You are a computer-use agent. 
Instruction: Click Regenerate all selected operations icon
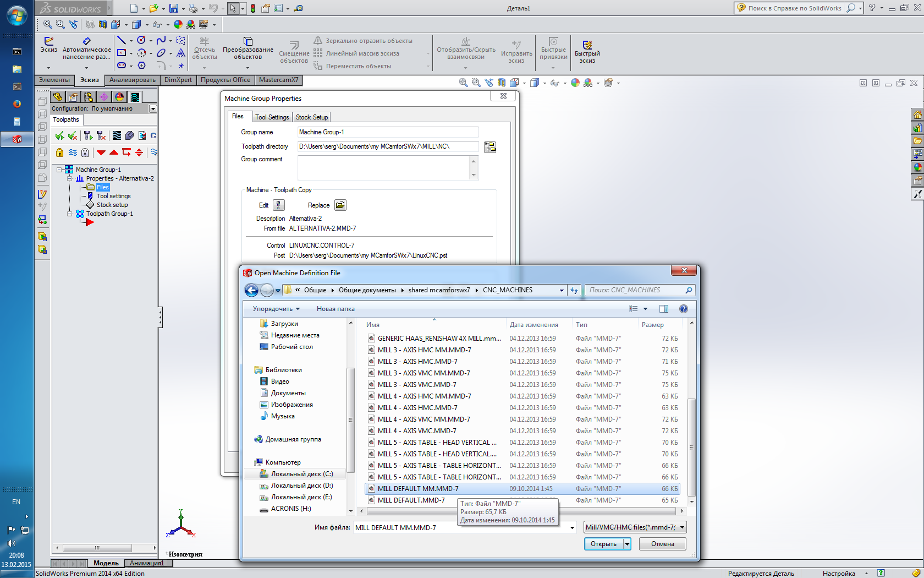pos(88,135)
